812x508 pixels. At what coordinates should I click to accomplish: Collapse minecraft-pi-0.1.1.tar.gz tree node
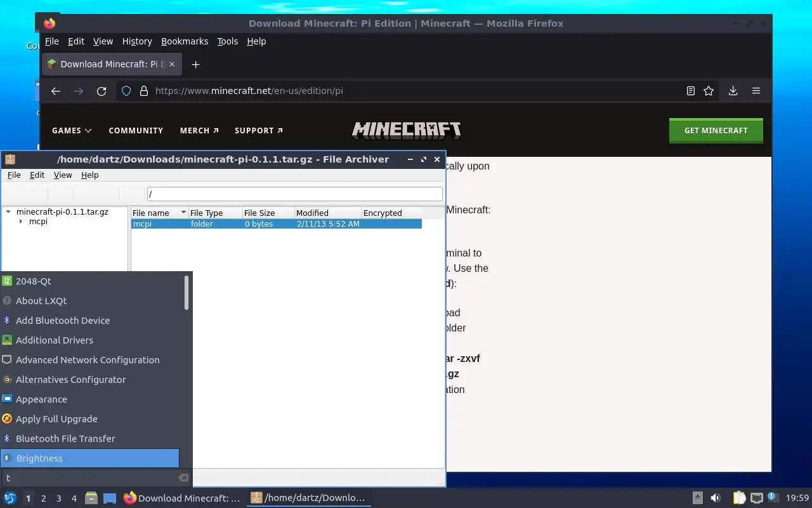(8, 211)
